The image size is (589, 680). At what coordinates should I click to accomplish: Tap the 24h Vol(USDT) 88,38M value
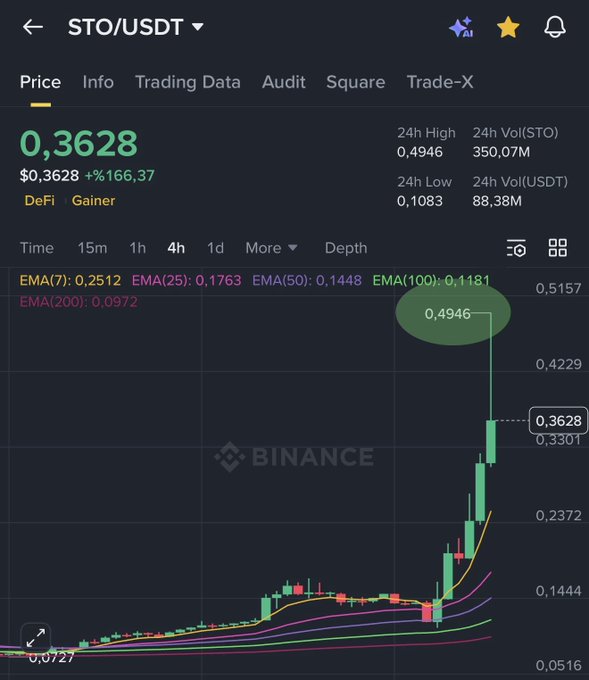tap(497, 201)
